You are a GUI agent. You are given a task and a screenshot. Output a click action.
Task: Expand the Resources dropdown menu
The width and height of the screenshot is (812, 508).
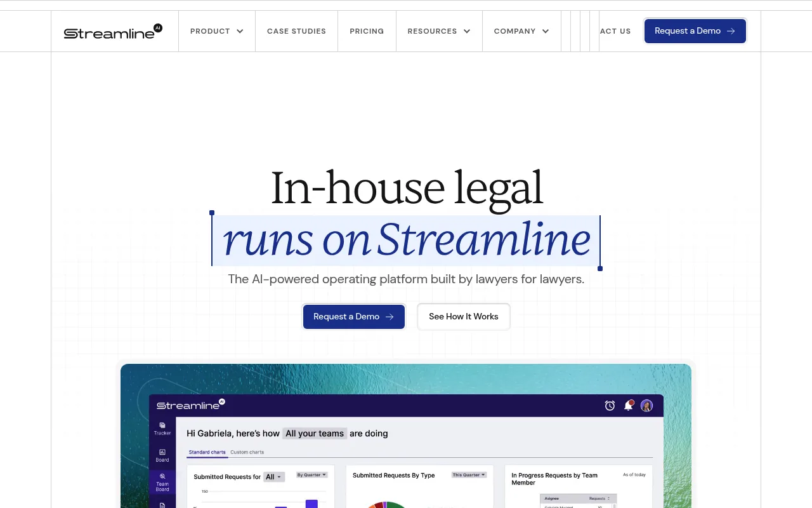coord(439,31)
